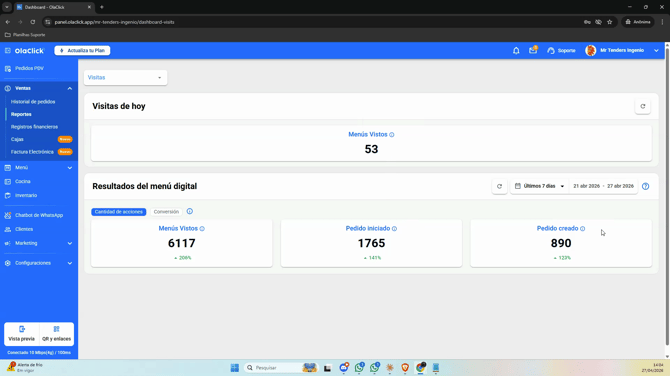Open account dropdown arrow next to profile name
The height and width of the screenshot is (376, 670).
(656, 50)
